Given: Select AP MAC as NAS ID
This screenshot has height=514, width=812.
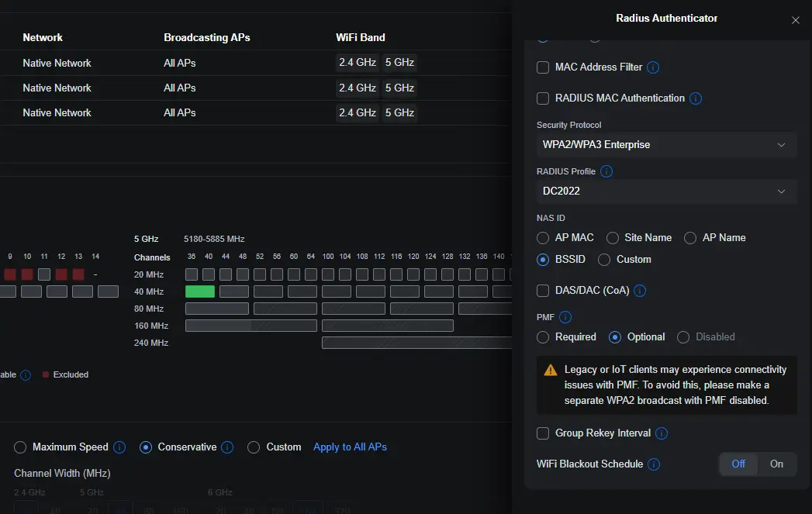Looking at the screenshot, I should click(543, 237).
